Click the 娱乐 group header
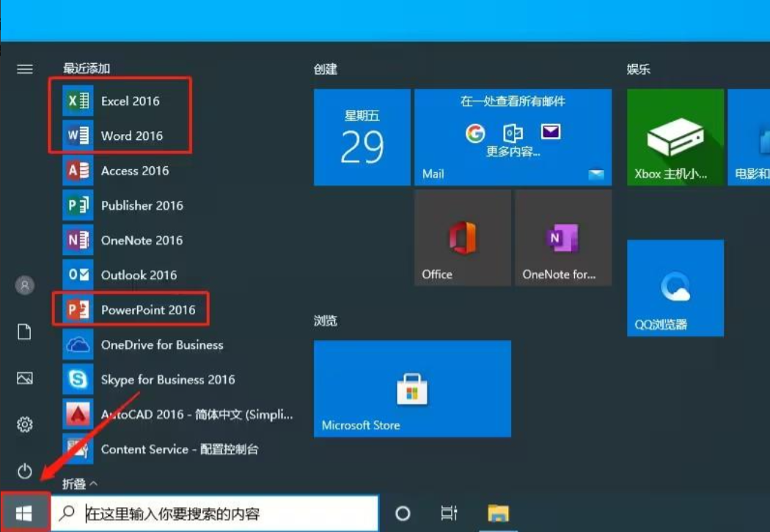Image resolution: width=770 pixels, height=532 pixels. 639,69
